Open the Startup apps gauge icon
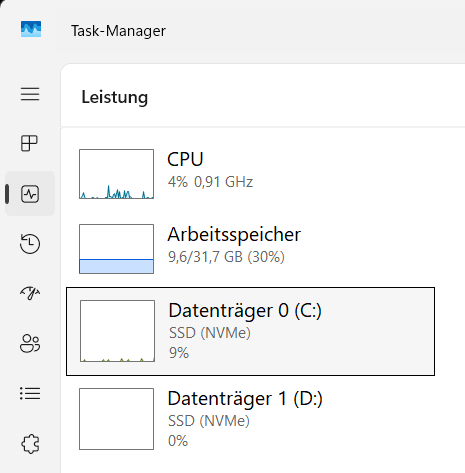 click(30, 293)
